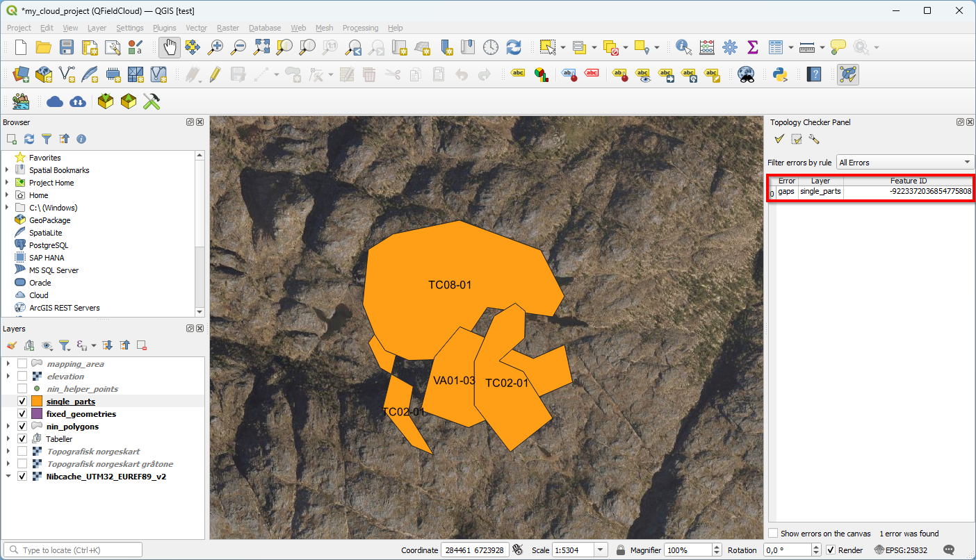This screenshot has width=976, height=560.
Task: Select the Pan Map hand tool
Action: pyautogui.click(x=170, y=47)
